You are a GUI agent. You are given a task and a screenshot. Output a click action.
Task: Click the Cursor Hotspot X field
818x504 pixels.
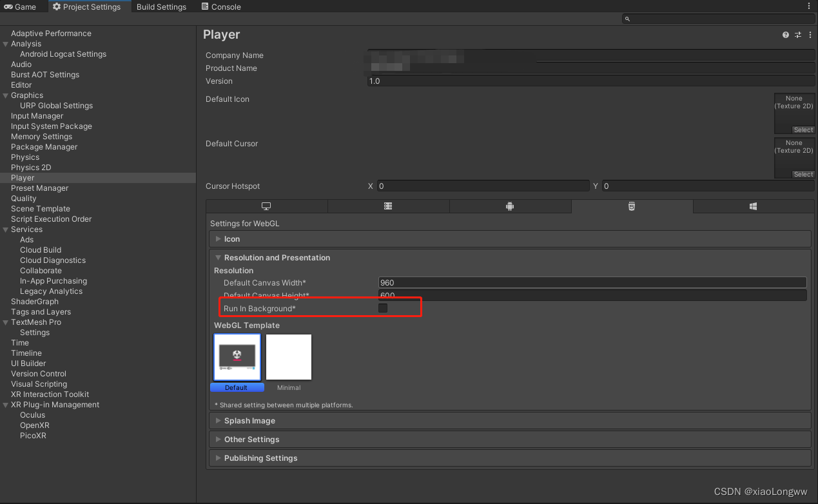pyautogui.click(x=483, y=186)
